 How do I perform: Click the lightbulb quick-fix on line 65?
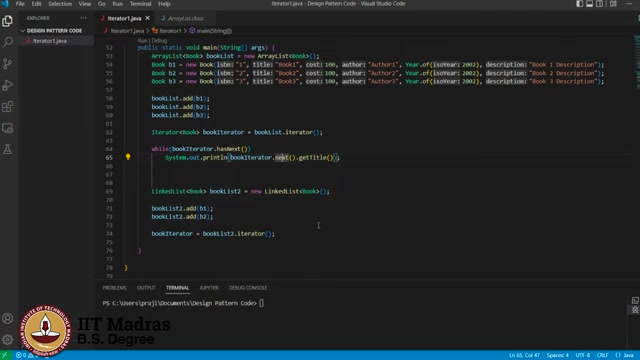[x=128, y=157]
